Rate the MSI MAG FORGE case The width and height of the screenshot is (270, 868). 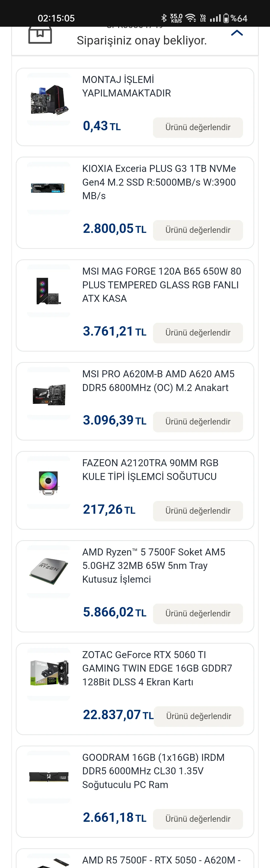click(198, 333)
